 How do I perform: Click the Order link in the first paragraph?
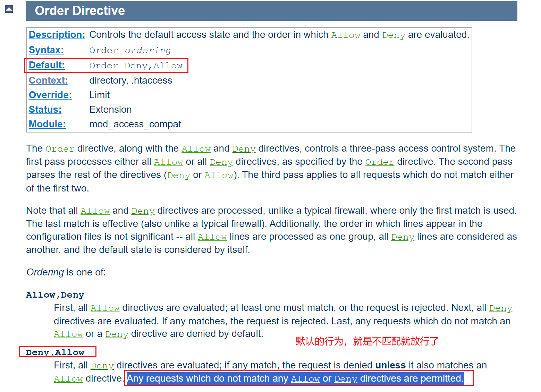pyautogui.click(x=379, y=162)
